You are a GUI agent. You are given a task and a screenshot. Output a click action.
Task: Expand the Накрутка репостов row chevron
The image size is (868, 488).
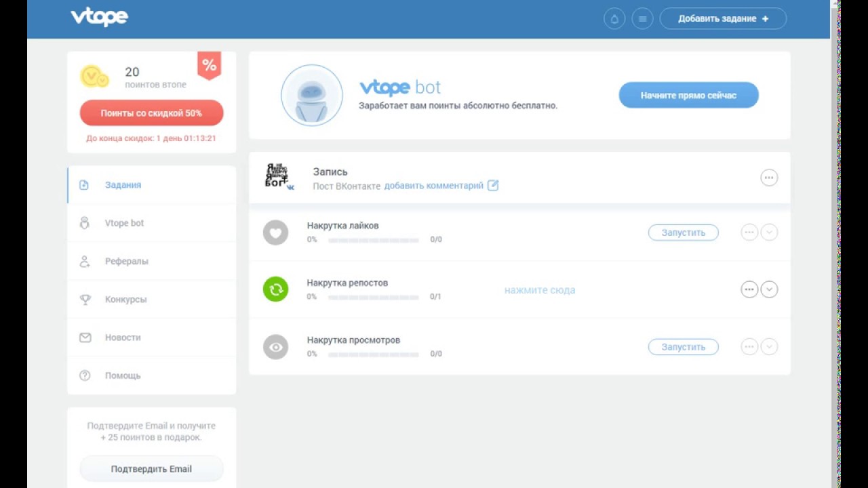(769, 289)
